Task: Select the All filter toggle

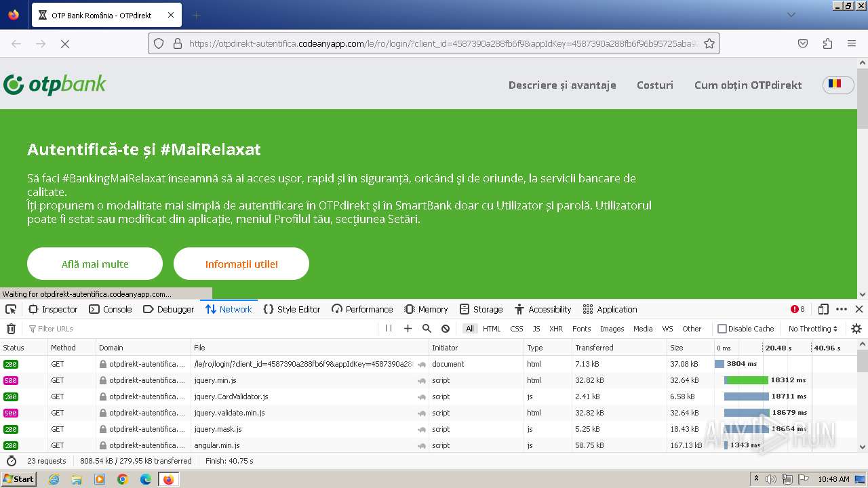Action: 469,329
